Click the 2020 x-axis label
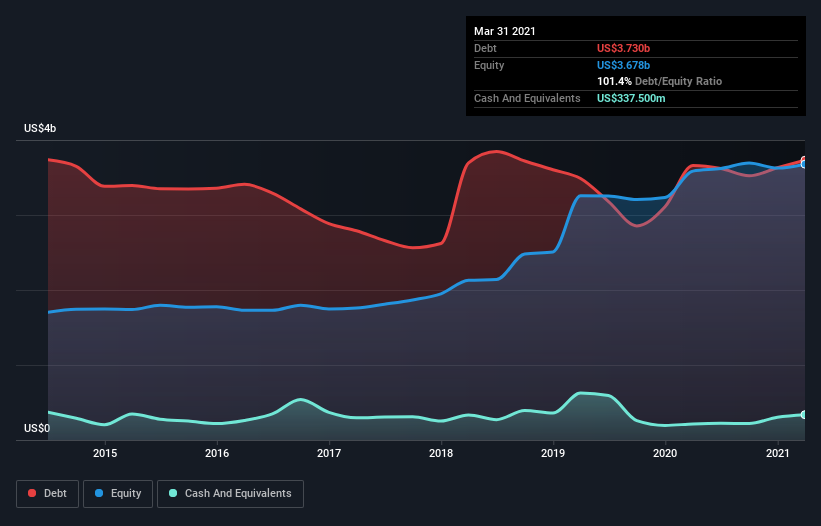This screenshot has height=526, width=821. [x=665, y=453]
